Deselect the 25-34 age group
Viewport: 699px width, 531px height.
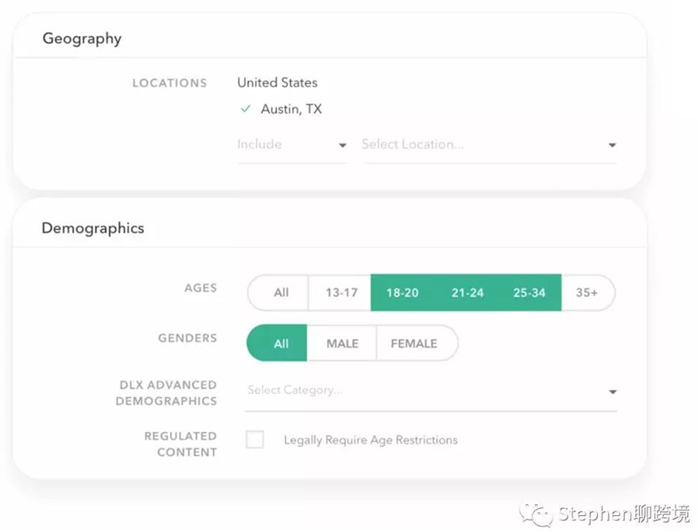click(x=527, y=293)
